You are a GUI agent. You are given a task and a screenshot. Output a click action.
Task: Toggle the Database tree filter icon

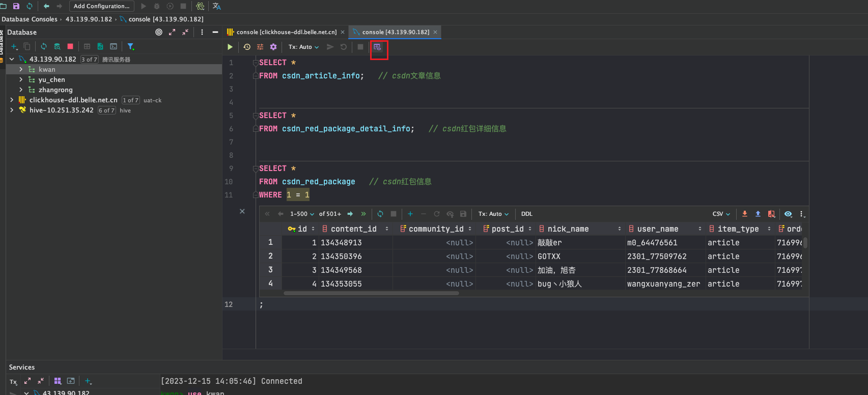pyautogui.click(x=131, y=46)
